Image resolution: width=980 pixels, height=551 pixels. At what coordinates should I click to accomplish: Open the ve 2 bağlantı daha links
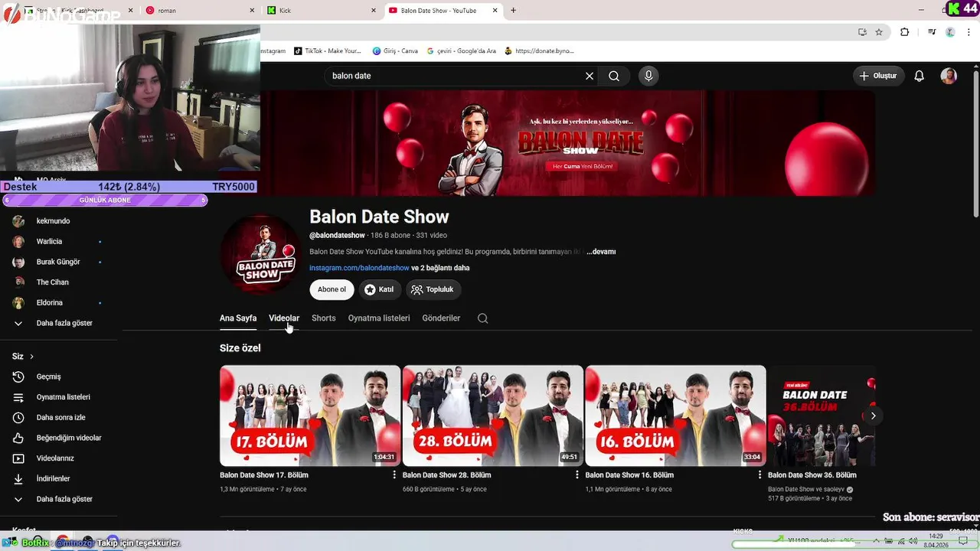pos(440,268)
